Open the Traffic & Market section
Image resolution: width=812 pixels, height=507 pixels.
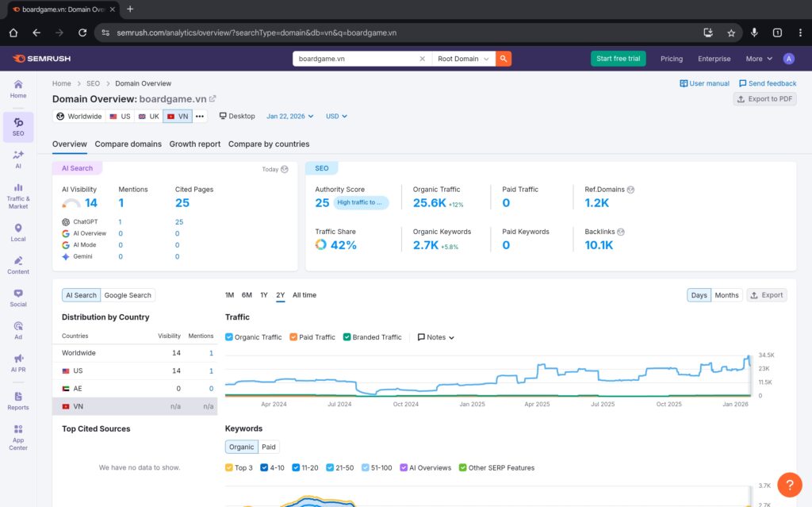point(17,194)
